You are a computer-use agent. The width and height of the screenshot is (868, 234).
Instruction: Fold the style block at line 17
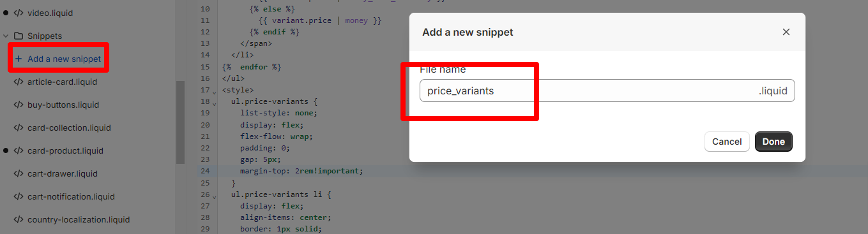point(215,92)
